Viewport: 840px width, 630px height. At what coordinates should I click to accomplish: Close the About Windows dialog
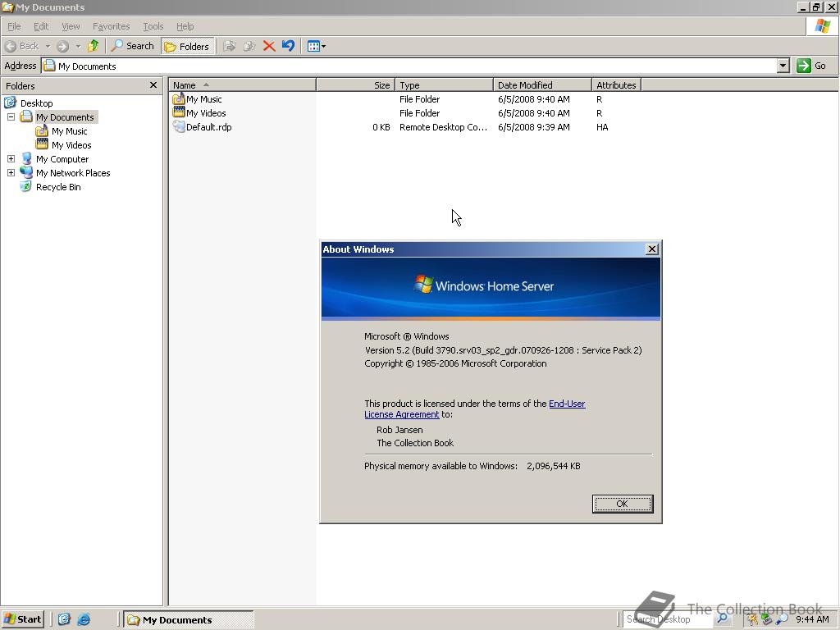(x=652, y=249)
